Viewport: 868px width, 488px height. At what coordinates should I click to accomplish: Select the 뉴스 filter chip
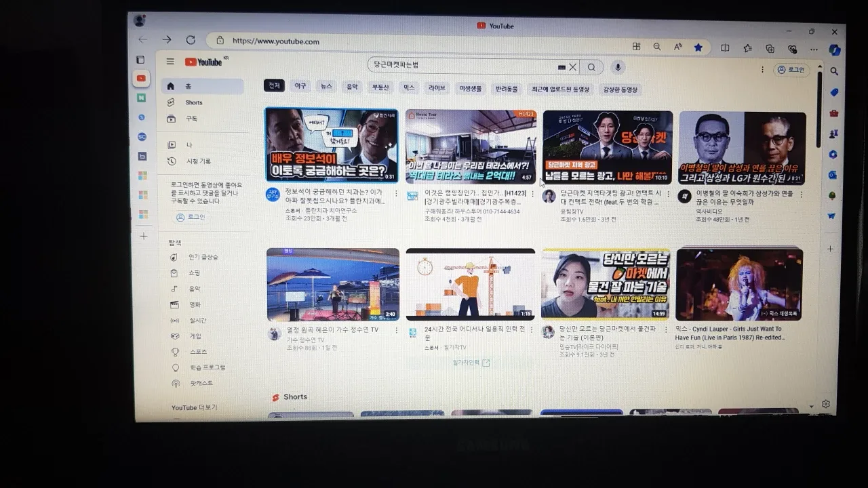325,87
